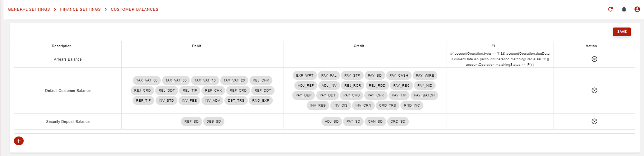Remove the Security Deposit Balance row

click(594, 122)
